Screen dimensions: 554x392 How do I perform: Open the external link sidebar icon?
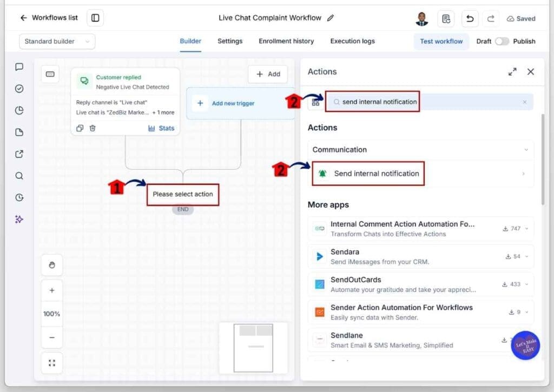point(19,154)
